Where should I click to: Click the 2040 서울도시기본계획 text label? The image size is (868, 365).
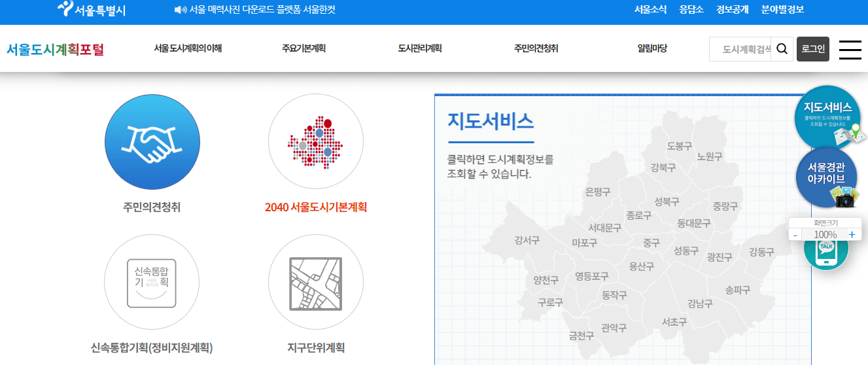click(316, 207)
